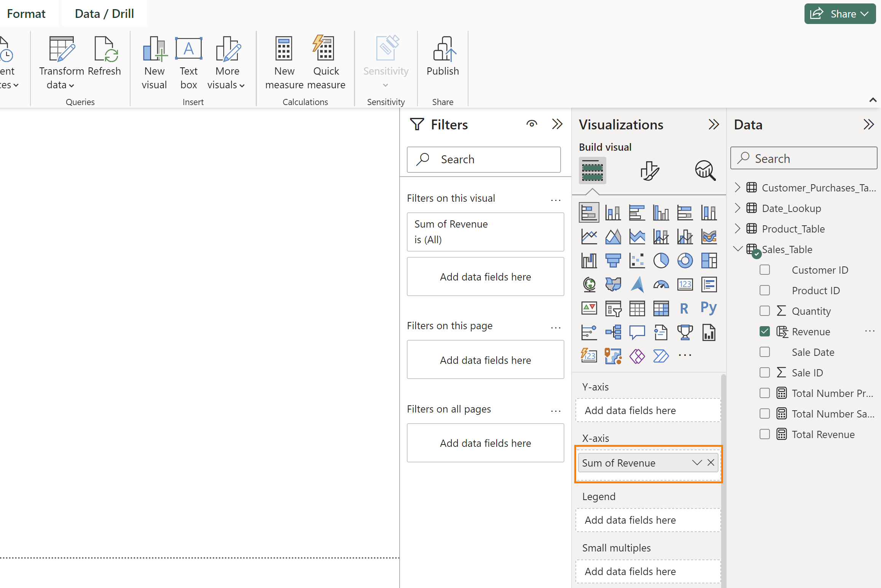Viewport: 881px width, 588px height.
Task: Open the Format ribbon tab
Action: point(26,14)
